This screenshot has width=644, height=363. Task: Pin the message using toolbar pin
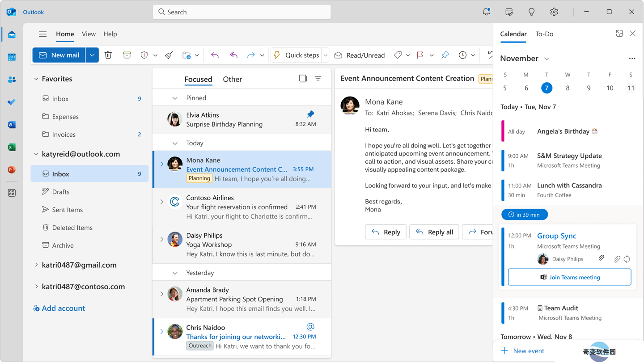[445, 55]
